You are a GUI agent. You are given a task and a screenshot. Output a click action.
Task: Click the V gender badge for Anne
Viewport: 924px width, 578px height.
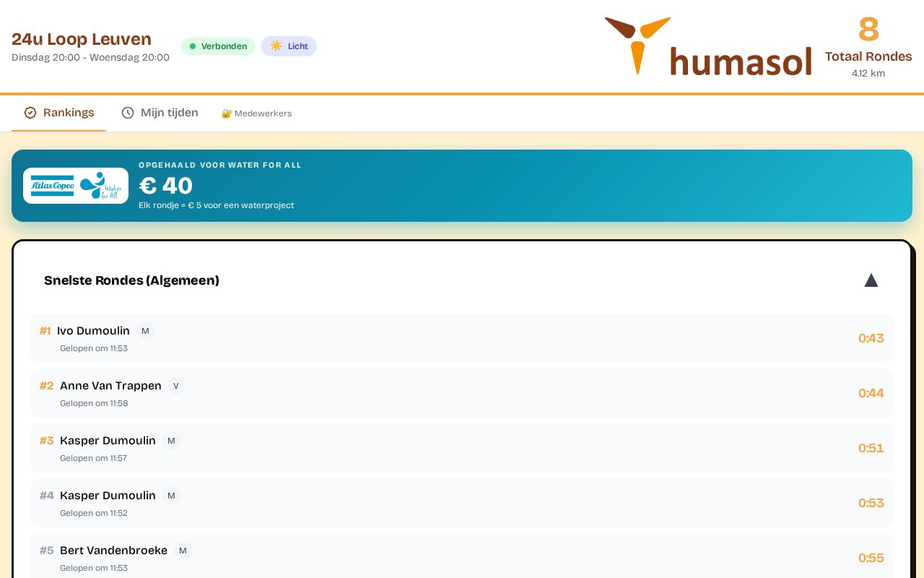(x=176, y=386)
